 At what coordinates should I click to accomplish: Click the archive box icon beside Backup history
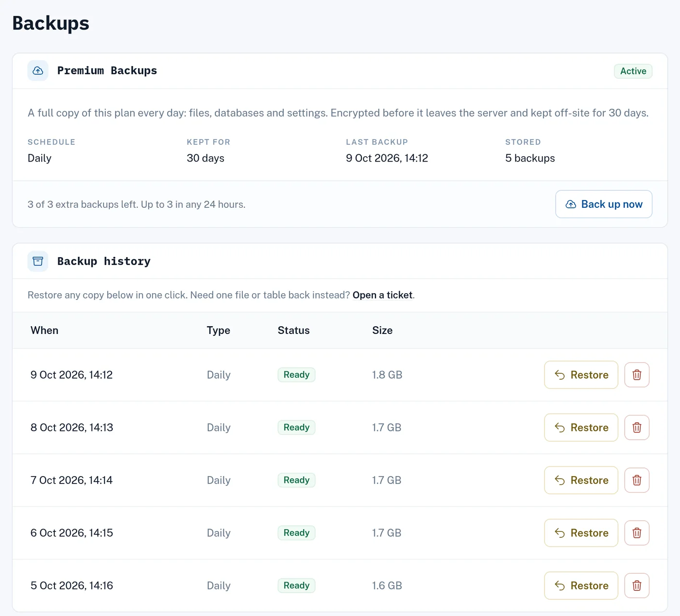(x=38, y=261)
